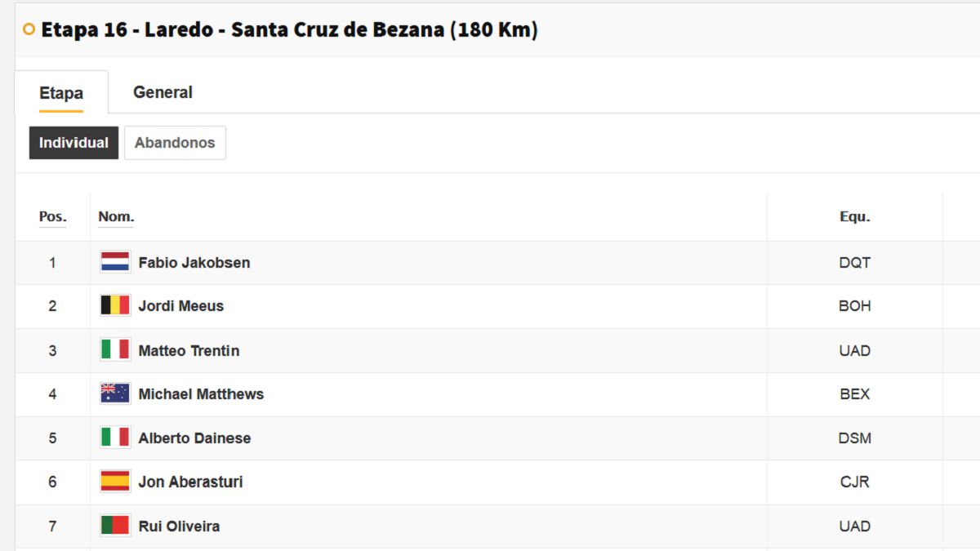
Task: Click the Etapa 16 Laredo stage title
Action: tap(289, 29)
